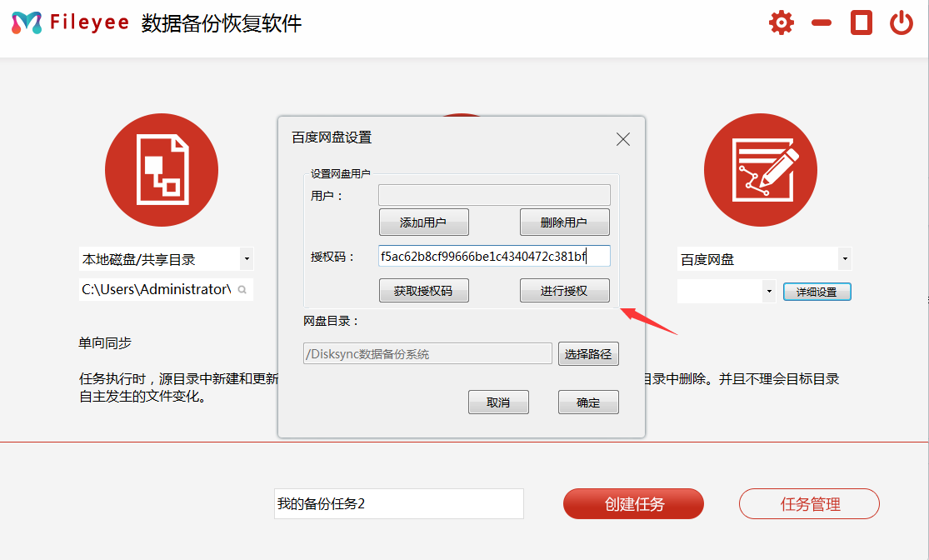Screen dimensions: 929x560
Task: Click 进行授权 to authorize the account
Action: [x=564, y=290]
